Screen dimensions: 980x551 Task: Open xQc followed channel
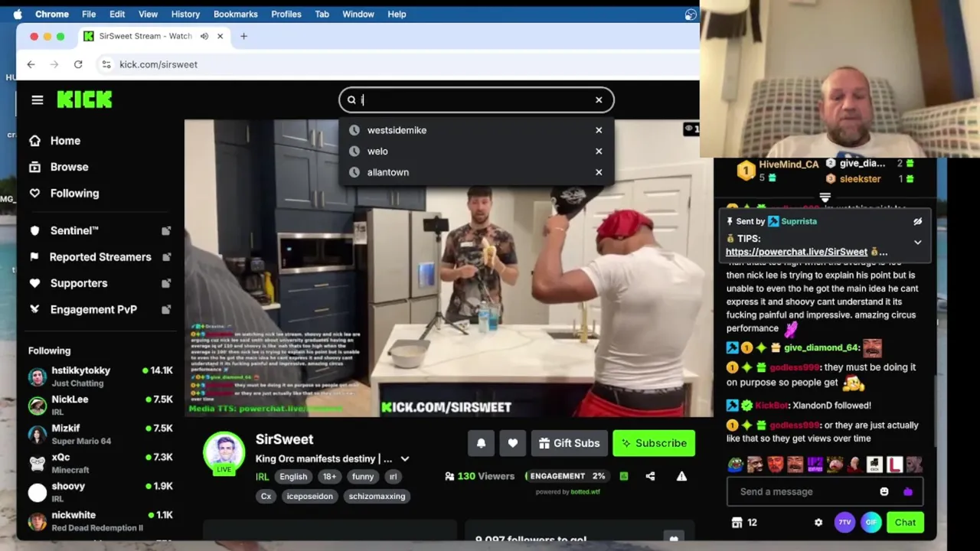click(100, 464)
